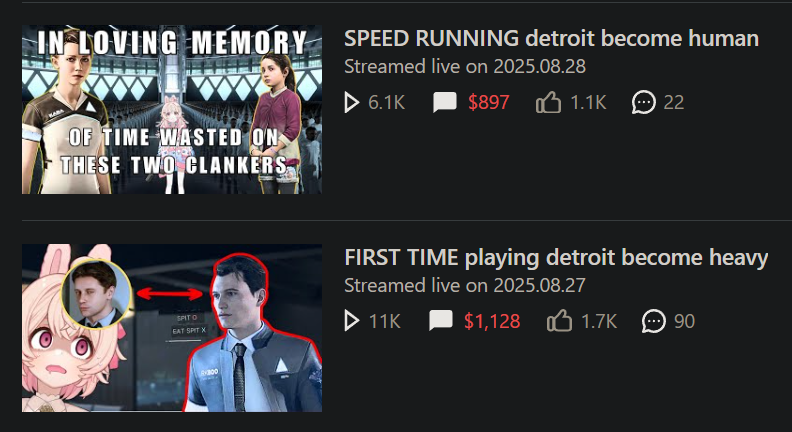Click the 11K view count
This screenshot has width=792, height=432.
[385, 321]
